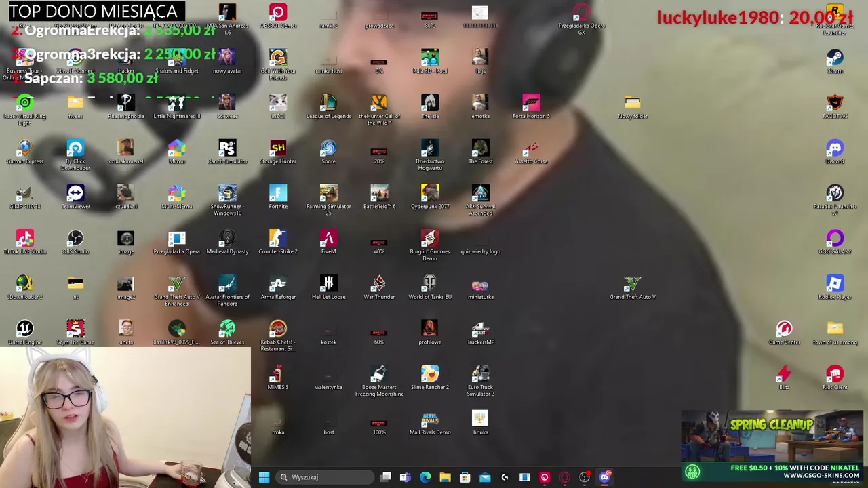Click the Spring Cleanup CSGO-Skins banner
This screenshot has width=868, height=488.
pyautogui.click(x=772, y=444)
